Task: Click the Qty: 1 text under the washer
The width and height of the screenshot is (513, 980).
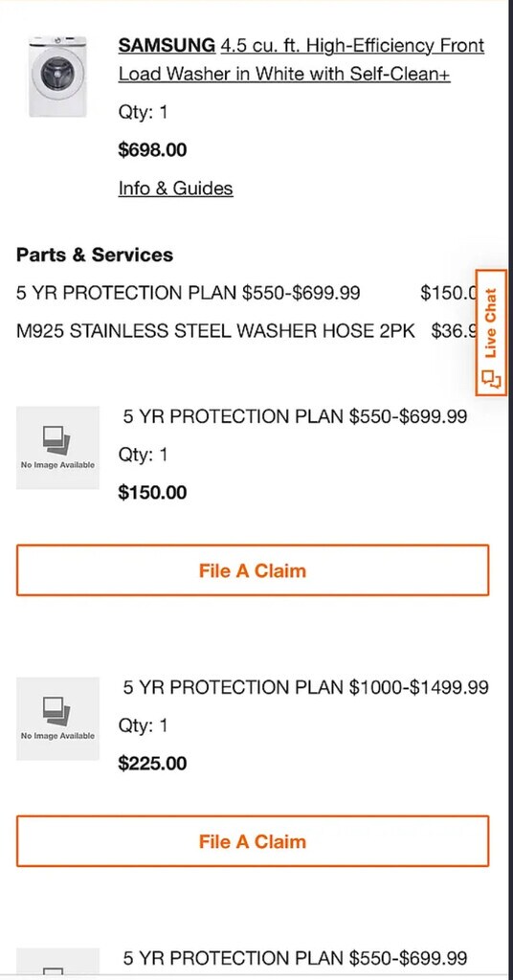Action: [x=144, y=113]
